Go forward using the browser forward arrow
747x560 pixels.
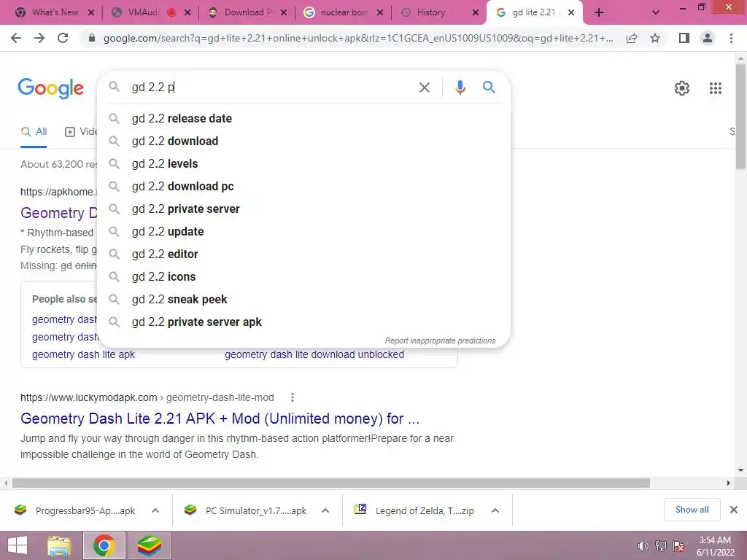pyautogui.click(x=39, y=38)
